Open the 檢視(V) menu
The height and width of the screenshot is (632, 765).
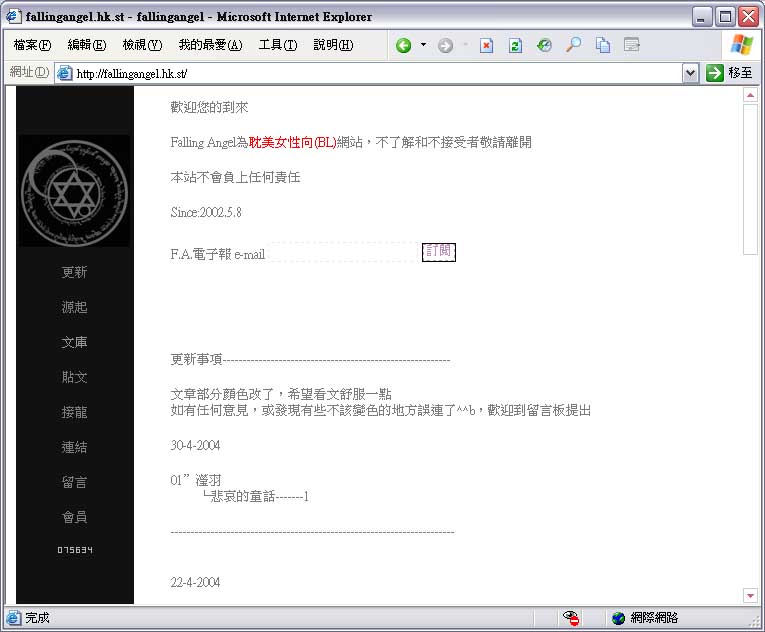click(142, 45)
